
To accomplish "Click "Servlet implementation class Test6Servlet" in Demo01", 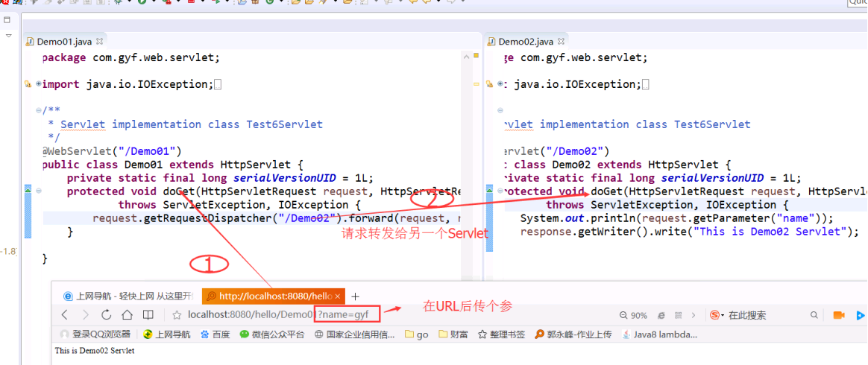I will (192, 124).
